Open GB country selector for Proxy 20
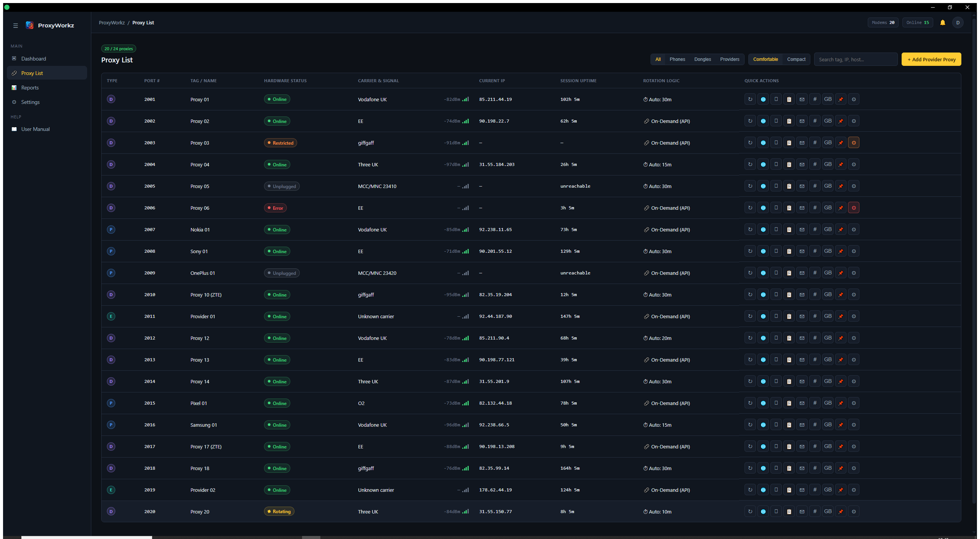 (827, 512)
